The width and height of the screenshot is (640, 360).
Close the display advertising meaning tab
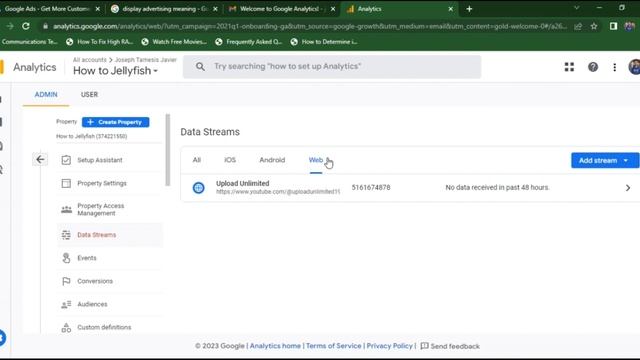(215, 9)
